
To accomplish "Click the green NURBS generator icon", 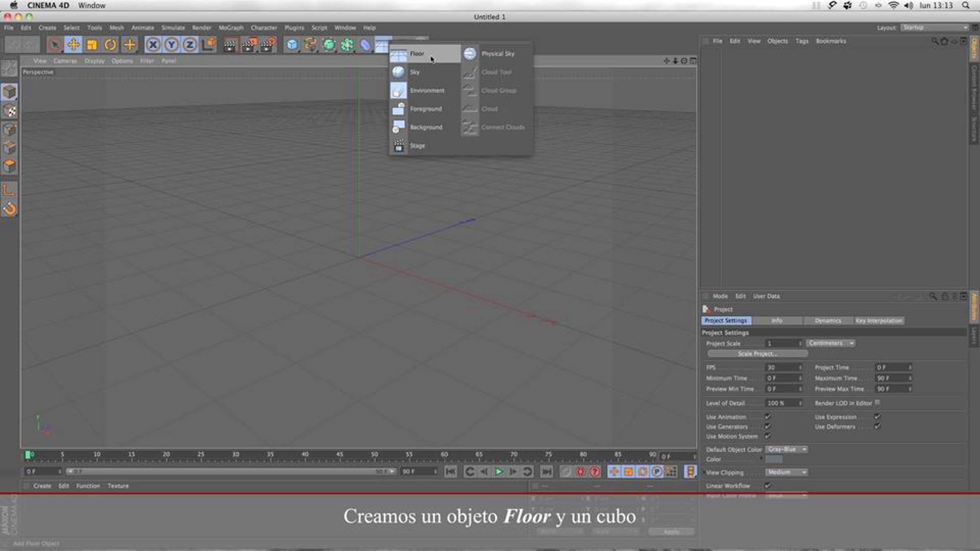I will (x=329, y=44).
